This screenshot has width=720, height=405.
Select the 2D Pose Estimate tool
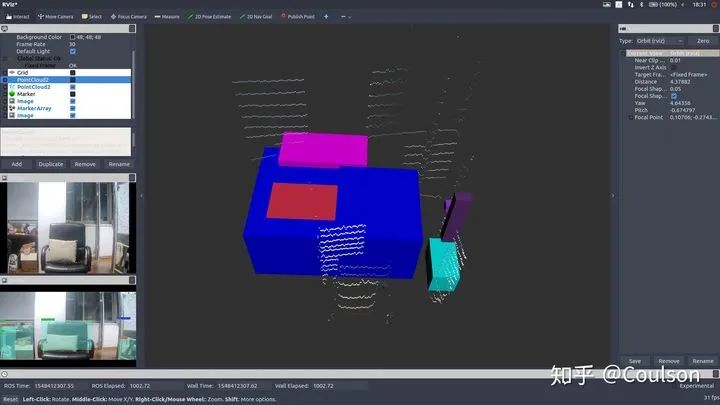tap(209, 17)
